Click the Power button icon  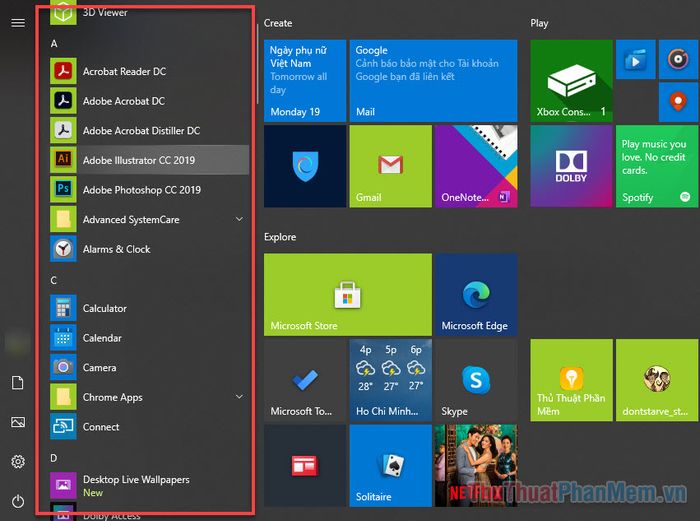[x=18, y=501]
